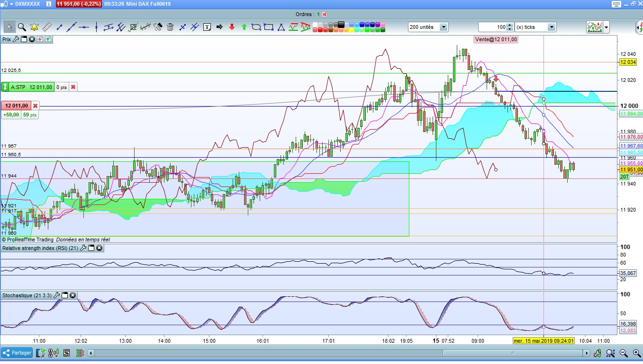Close the Stochastique indicator panel
This screenshot has height=364, width=643.
[73, 295]
